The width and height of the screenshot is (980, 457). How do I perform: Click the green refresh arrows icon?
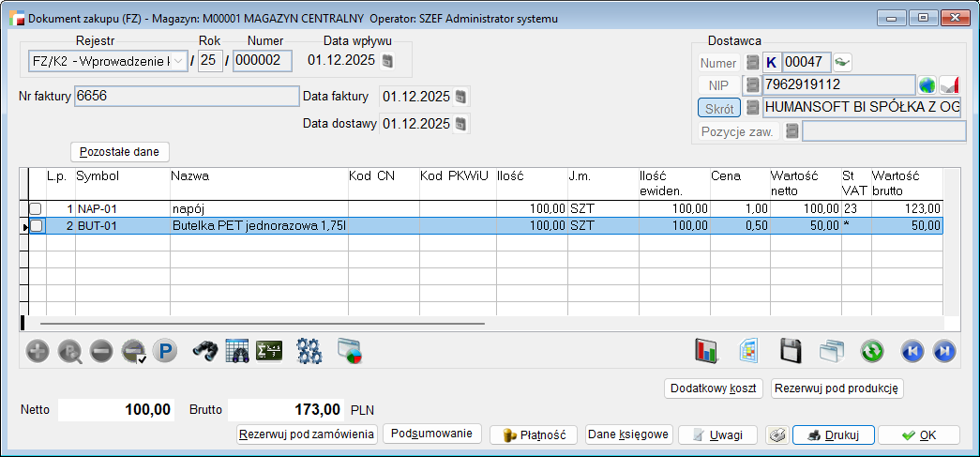click(872, 352)
